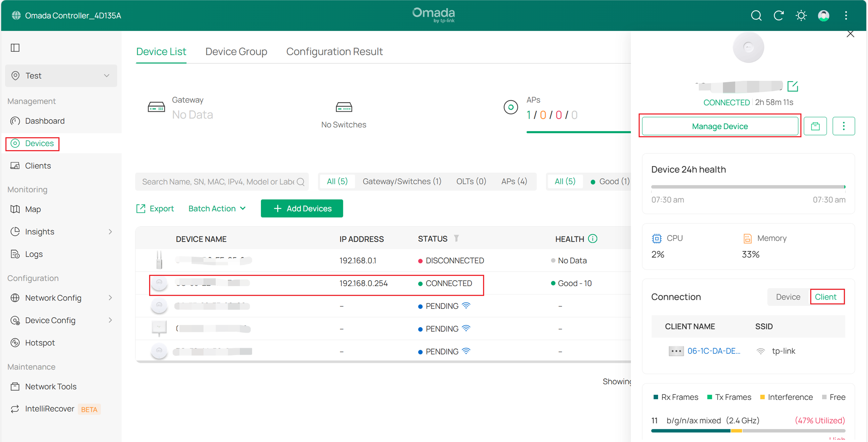
Task: Click the refresh icon in the header
Action: pyautogui.click(x=779, y=16)
